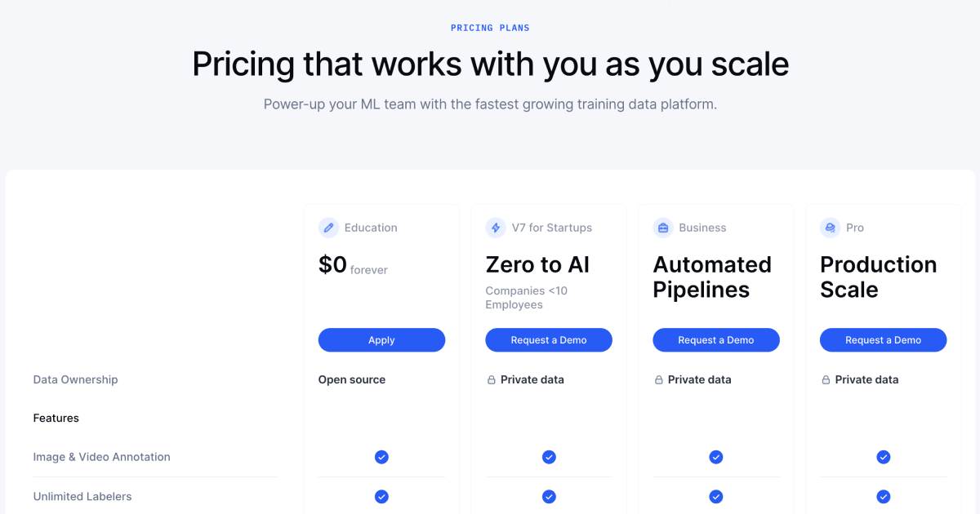Screen dimensions: 980x514
Task: Click the checkmark for Image & Video Annotation under Education
Action: pyautogui.click(x=381, y=457)
